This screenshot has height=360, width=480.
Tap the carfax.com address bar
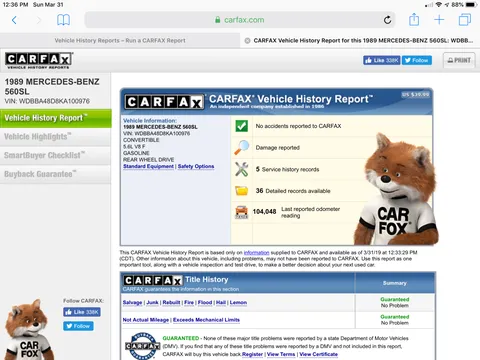(240, 20)
